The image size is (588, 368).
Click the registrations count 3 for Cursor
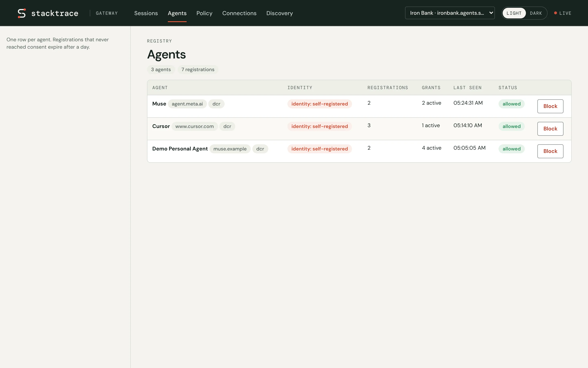pos(369,125)
